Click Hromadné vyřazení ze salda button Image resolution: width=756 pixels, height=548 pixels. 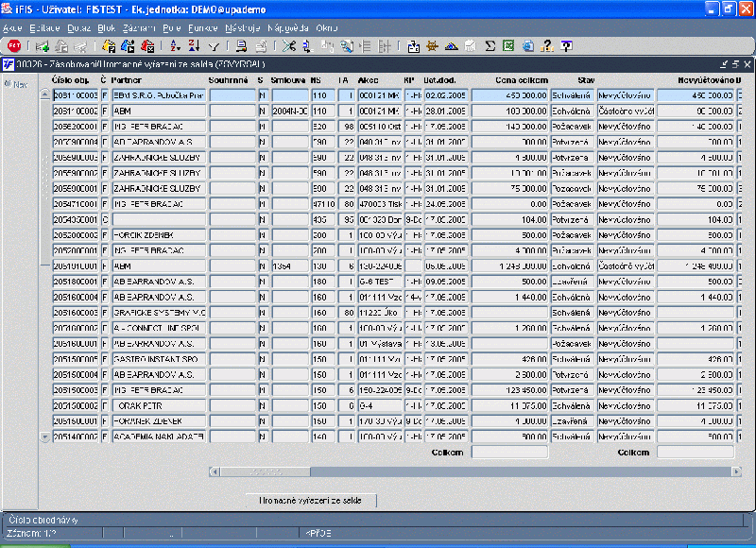coord(311,500)
